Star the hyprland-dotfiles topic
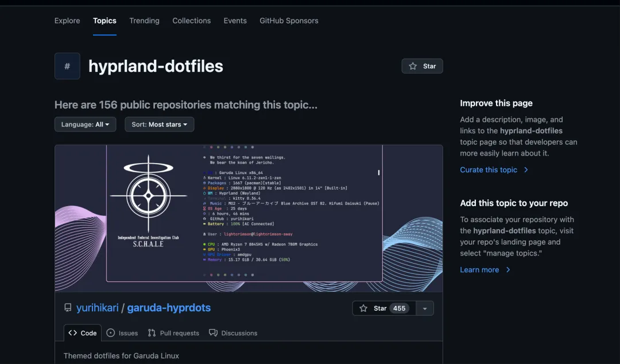Image resolution: width=620 pixels, height=364 pixels. [x=423, y=66]
